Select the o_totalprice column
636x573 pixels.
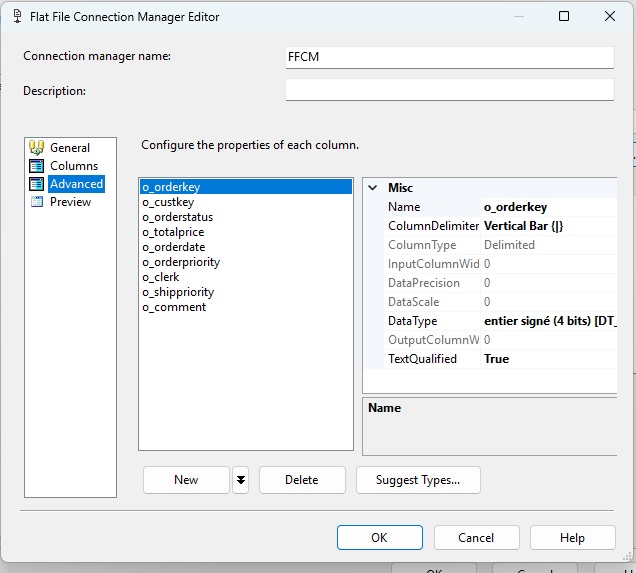pyautogui.click(x=246, y=232)
